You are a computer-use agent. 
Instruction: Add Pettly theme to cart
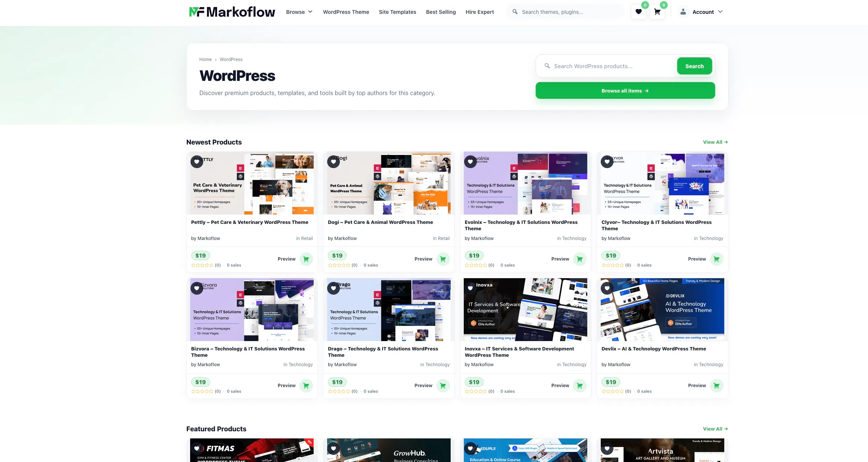(x=306, y=259)
